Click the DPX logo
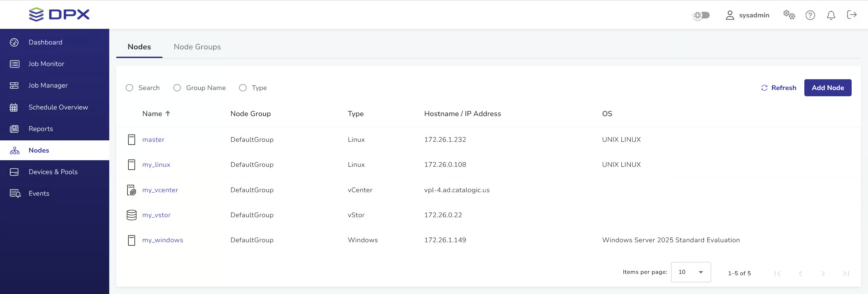The image size is (868, 294). click(x=59, y=15)
